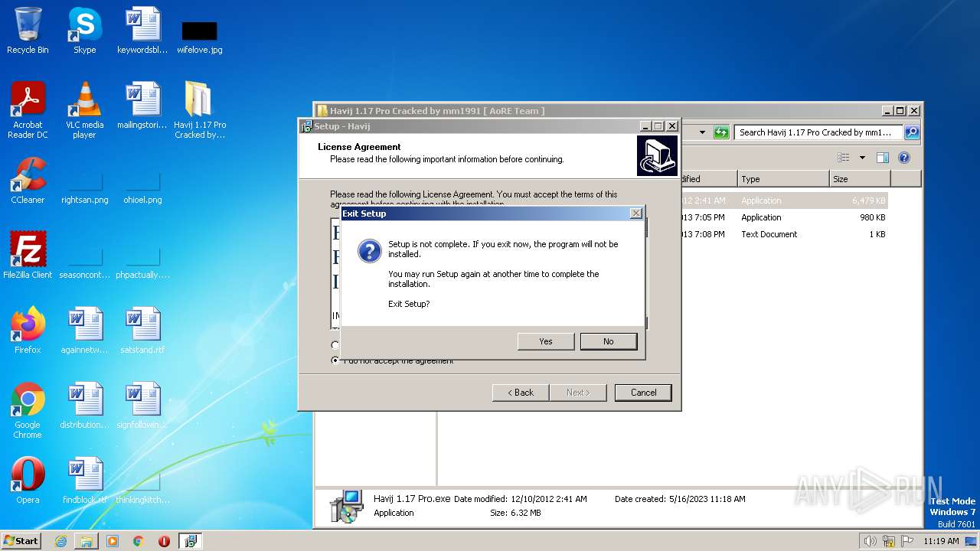Select seasoncont file on desktop
This screenshot has width=980, height=551.
[85, 263]
